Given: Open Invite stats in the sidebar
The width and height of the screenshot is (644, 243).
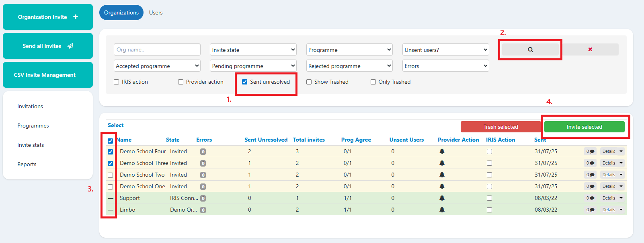Looking at the screenshot, I should coord(31,145).
